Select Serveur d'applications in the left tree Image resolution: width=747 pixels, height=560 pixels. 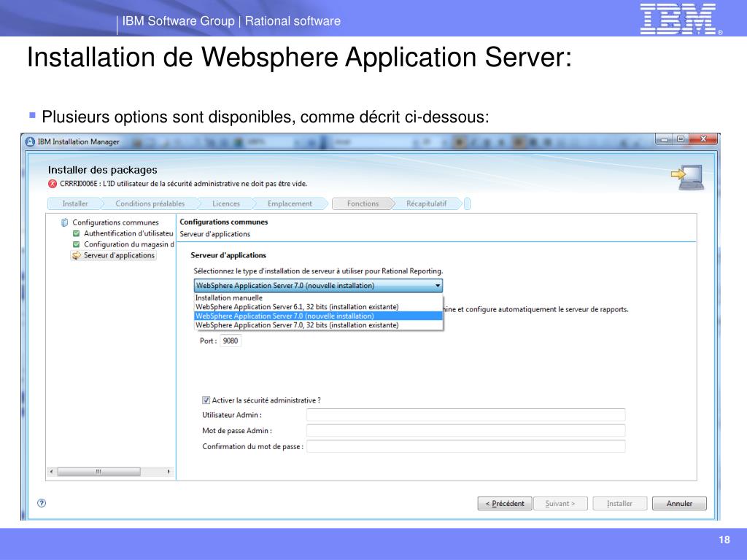pos(119,255)
